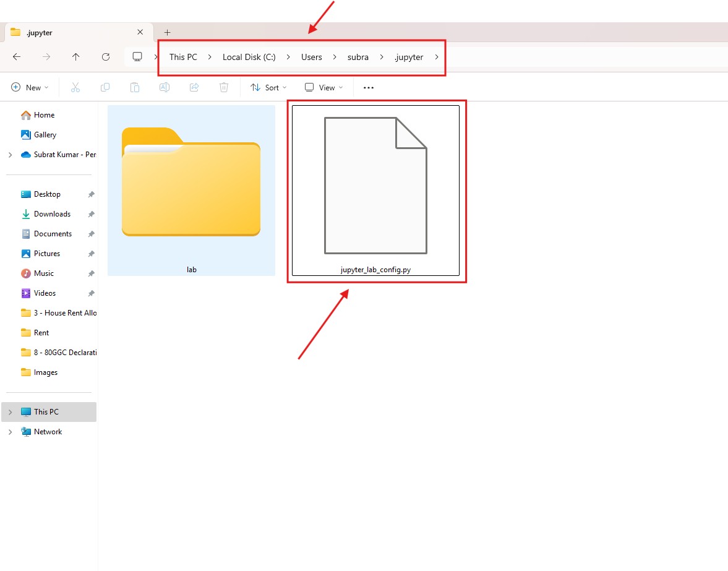
Task: Click the Copy icon in toolbar
Action: point(105,88)
